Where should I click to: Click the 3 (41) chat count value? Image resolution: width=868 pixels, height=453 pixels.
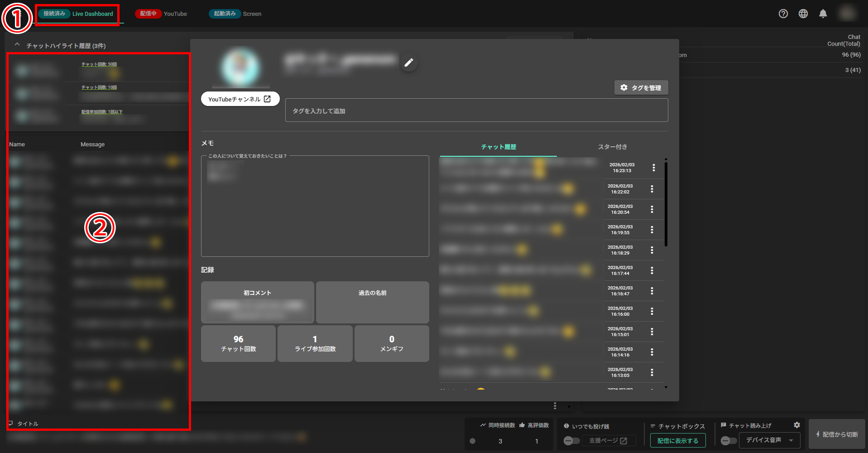853,70
